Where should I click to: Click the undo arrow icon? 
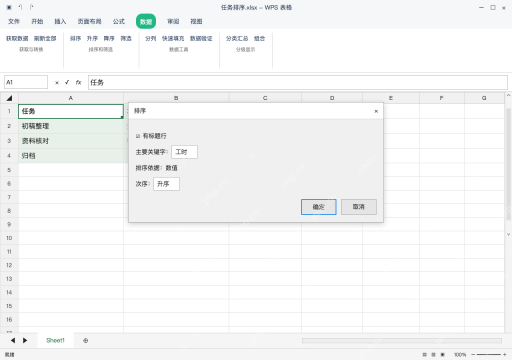pyautogui.click(x=20, y=7)
